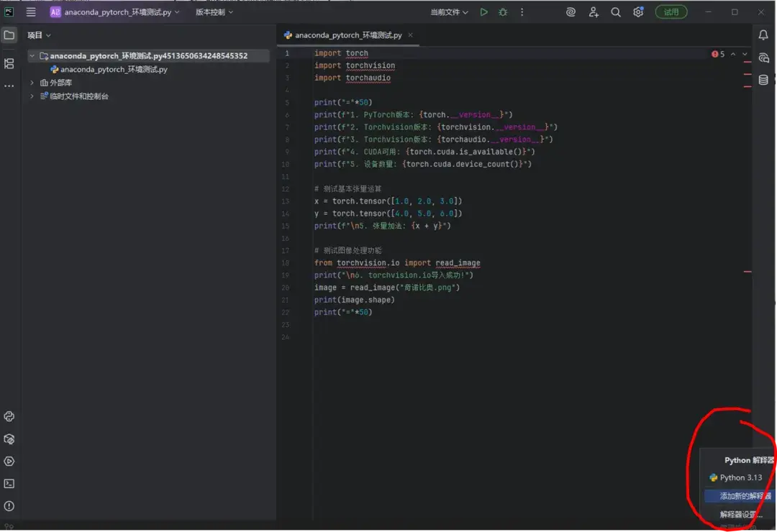Open the Problems tool window icon
Screen dimensions: 777x532
[x=9, y=505]
